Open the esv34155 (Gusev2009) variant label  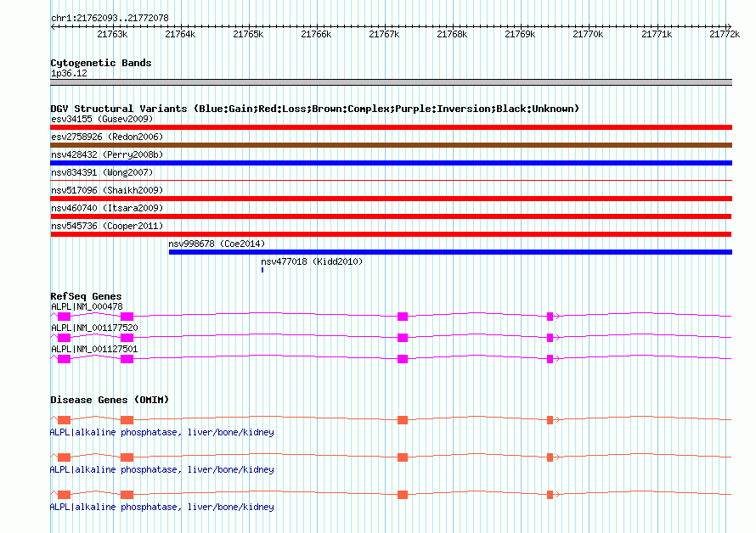[x=102, y=119]
